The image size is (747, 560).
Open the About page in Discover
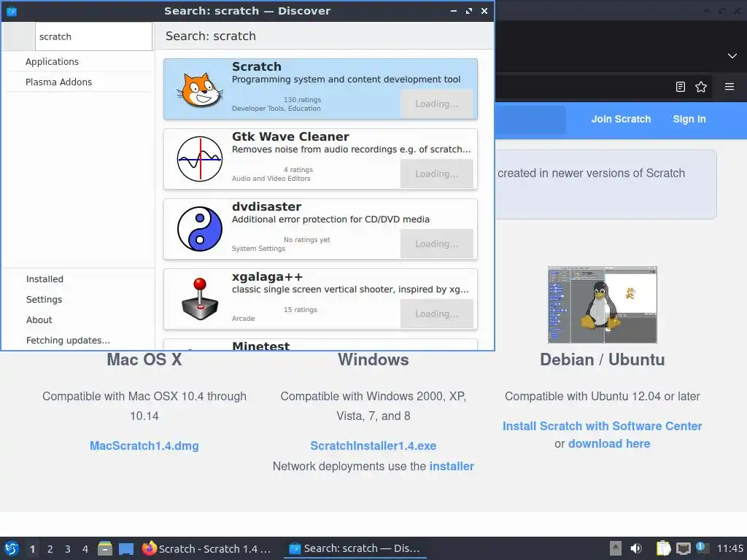pyautogui.click(x=79, y=320)
